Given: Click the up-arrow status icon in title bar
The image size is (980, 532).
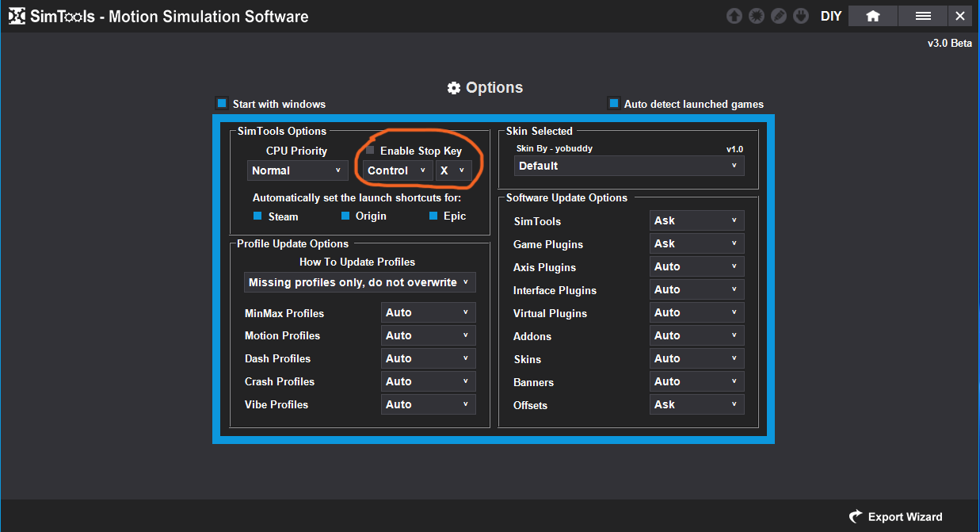Looking at the screenshot, I should click(x=734, y=16).
